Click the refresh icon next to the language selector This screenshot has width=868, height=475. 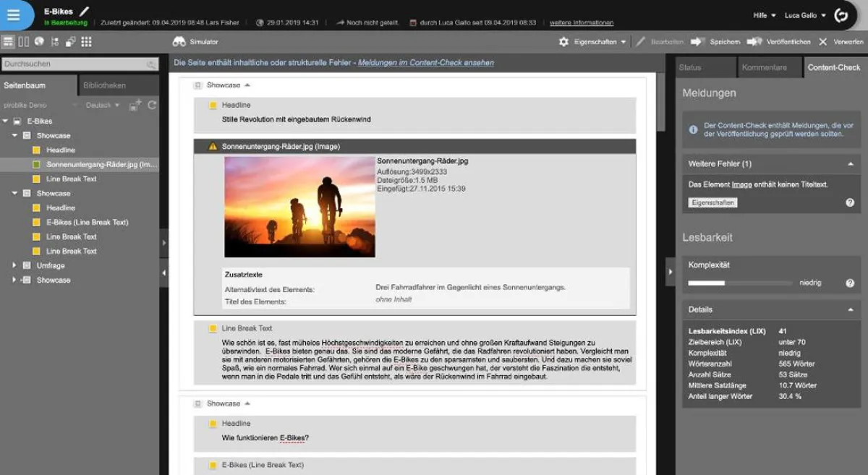[152, 105]
